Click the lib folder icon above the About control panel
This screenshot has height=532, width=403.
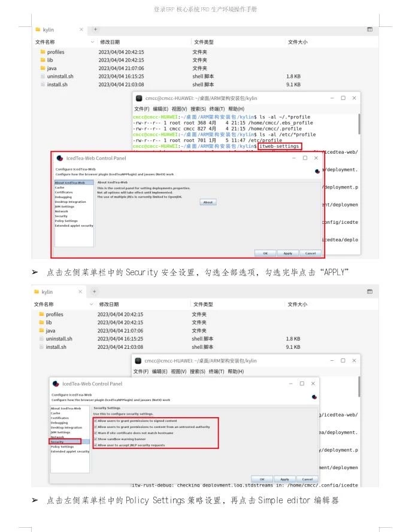43,60
